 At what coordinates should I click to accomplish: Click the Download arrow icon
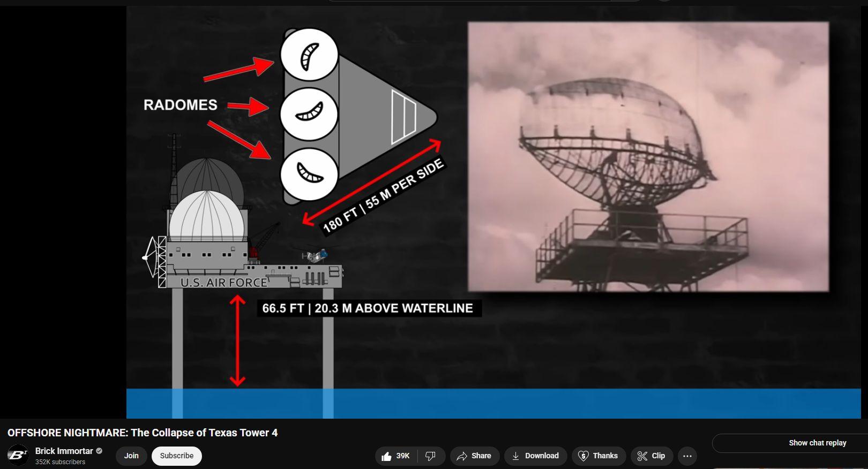515,456
